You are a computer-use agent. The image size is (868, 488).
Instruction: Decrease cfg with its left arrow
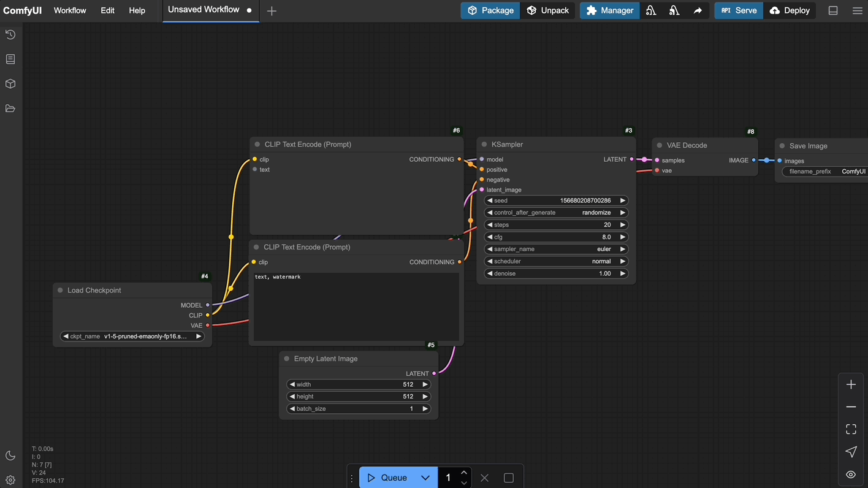tap(490, 237)
